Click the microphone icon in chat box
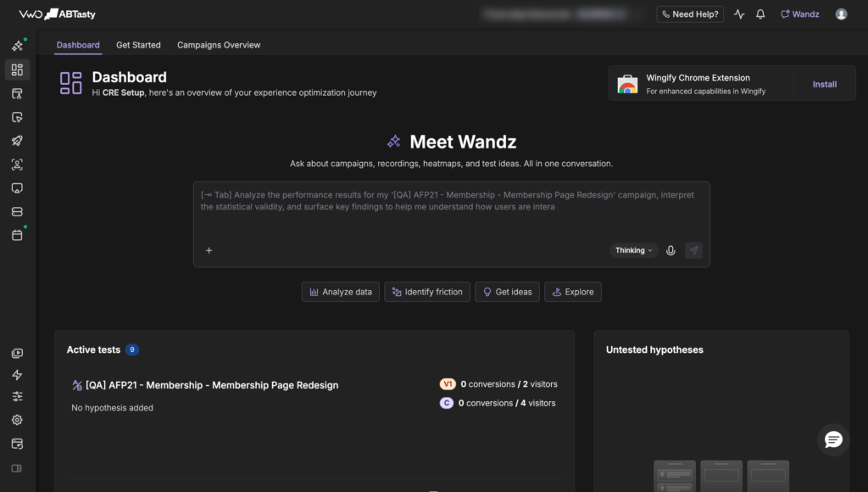868x492 pixels. coord(670,250)
